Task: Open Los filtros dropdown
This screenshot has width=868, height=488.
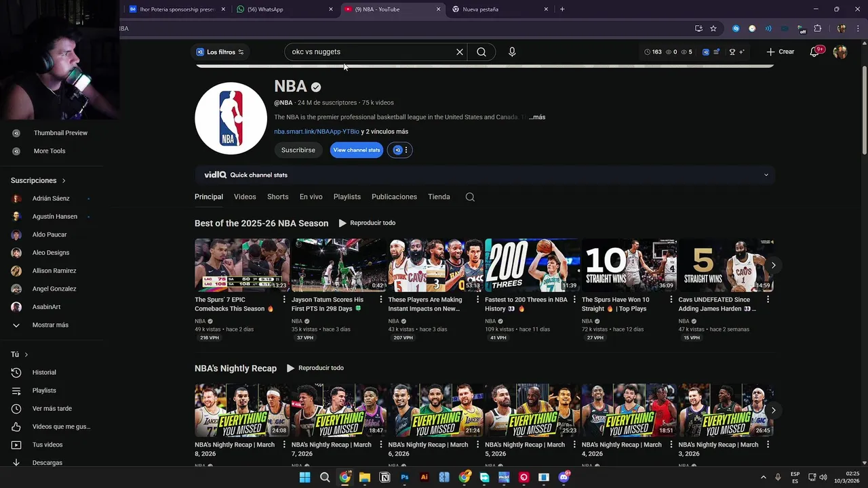Action: [220, 52]
